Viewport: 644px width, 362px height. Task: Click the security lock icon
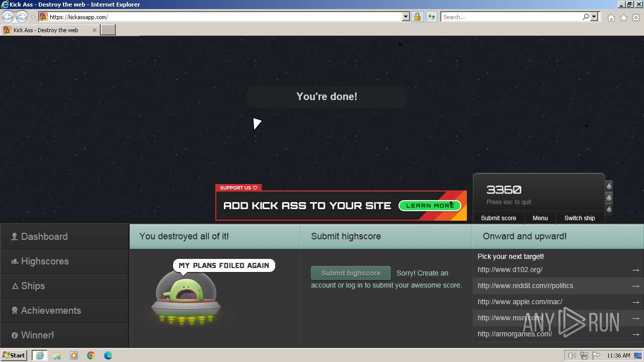coord(417,17)
